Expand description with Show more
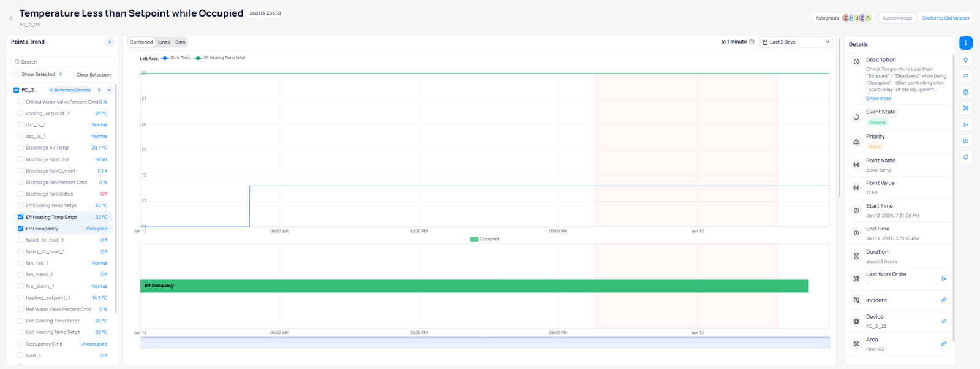This screenshot has width=980, height=369. [878, 99]
